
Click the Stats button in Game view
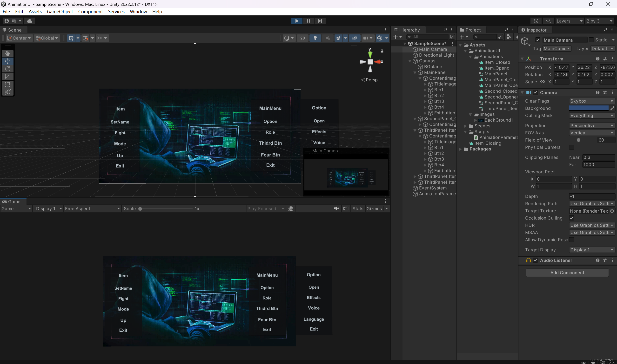[x=358, y=208]
